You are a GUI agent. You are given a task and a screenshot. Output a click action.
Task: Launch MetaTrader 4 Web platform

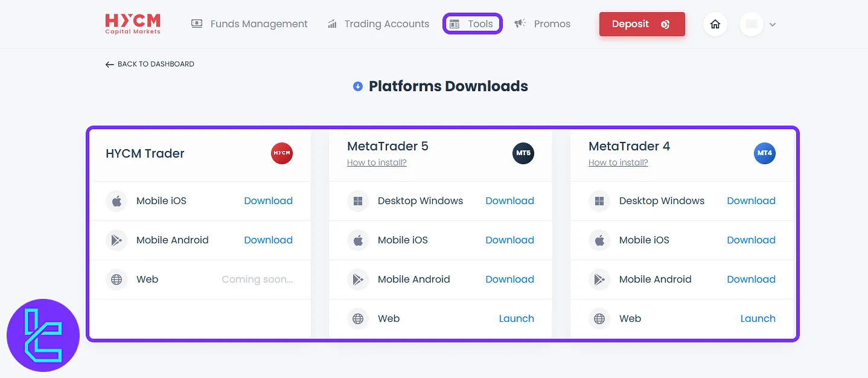tap(758, 319)
